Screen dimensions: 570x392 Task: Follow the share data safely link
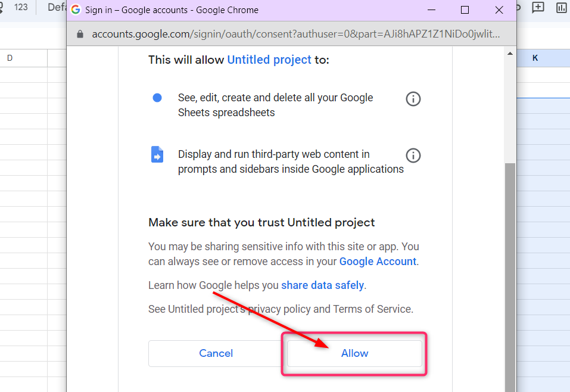coord(322,285)
